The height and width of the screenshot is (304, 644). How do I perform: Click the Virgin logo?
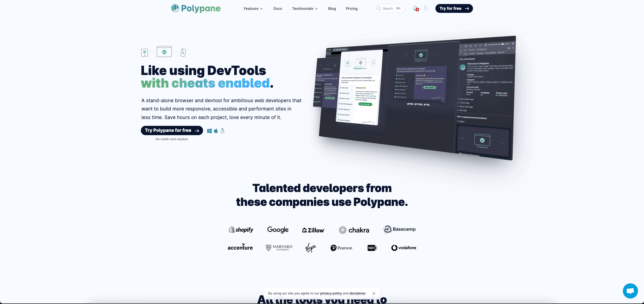click(x=311, y=248)
